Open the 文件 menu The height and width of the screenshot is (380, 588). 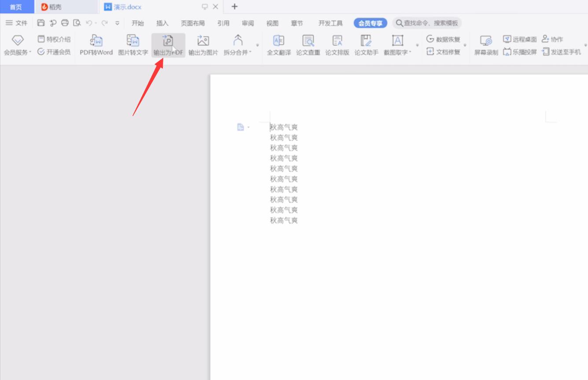(x=16, y=23)
